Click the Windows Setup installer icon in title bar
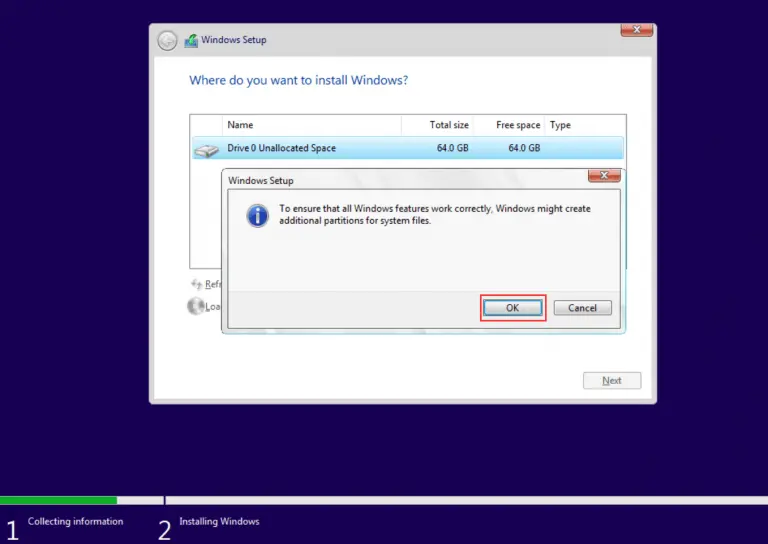Screen dimensions: 768x544 coord(191,41)
